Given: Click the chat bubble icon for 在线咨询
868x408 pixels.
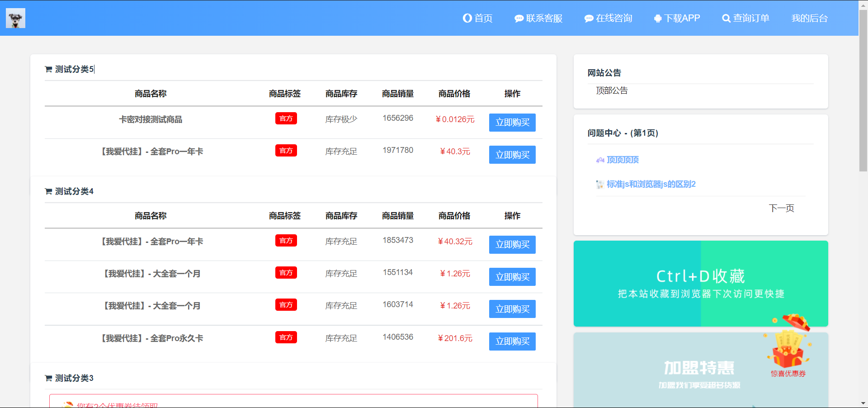Looking at the screenshot, I should pyautogui.click(x=589, y=19).
